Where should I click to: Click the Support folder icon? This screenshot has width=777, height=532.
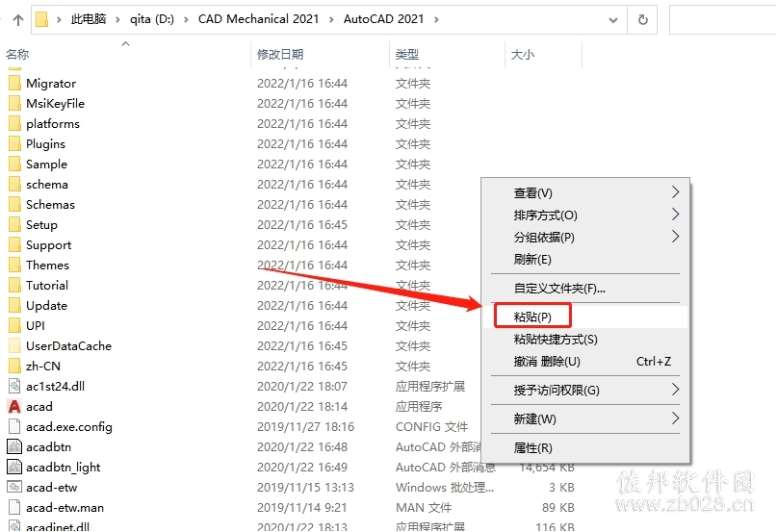[x=14, y=245]
